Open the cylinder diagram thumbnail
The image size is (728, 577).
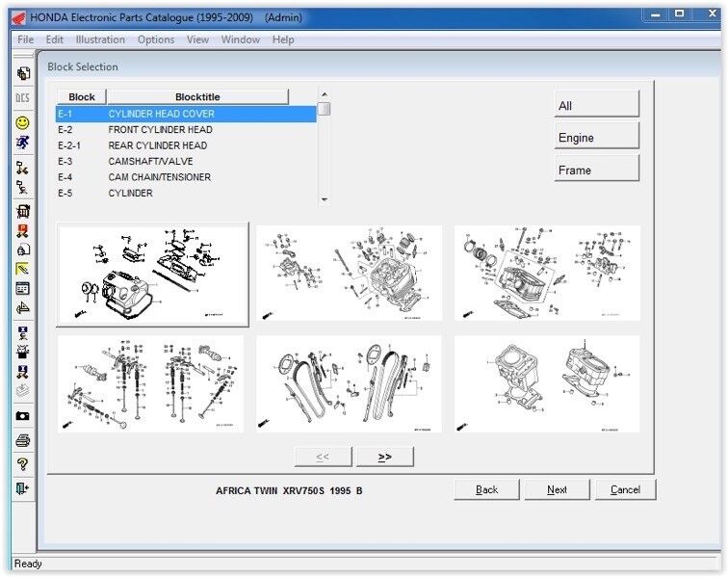coord(547,383)
